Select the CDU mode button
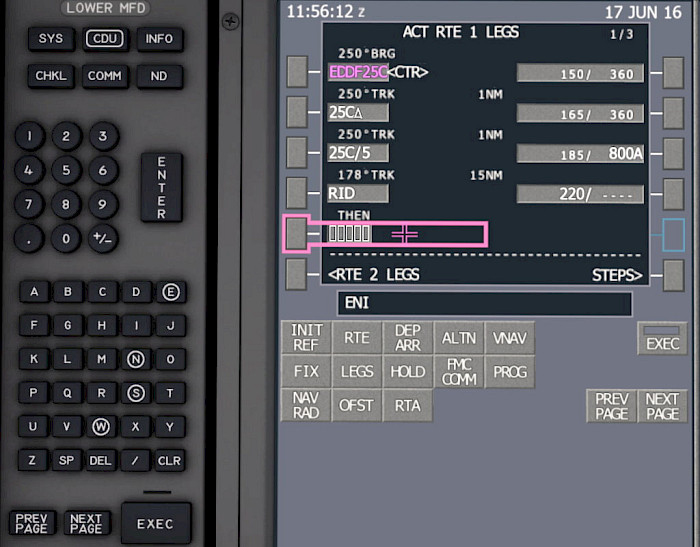700x547 pixels. (x=104, y=39)
